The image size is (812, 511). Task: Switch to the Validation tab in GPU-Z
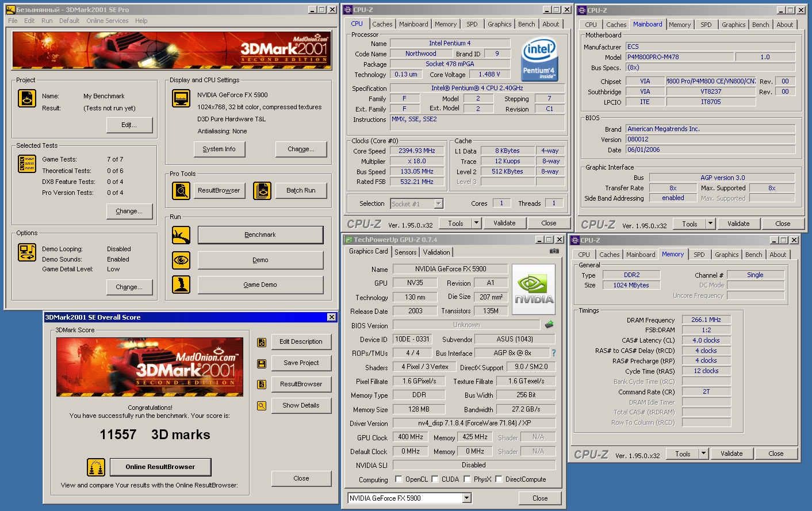pos(436,252)
